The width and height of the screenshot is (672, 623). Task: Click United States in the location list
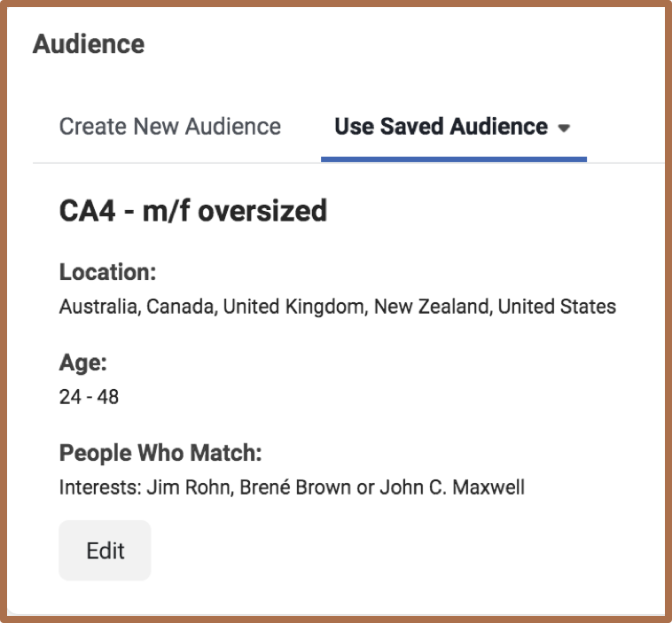point(557,308)
